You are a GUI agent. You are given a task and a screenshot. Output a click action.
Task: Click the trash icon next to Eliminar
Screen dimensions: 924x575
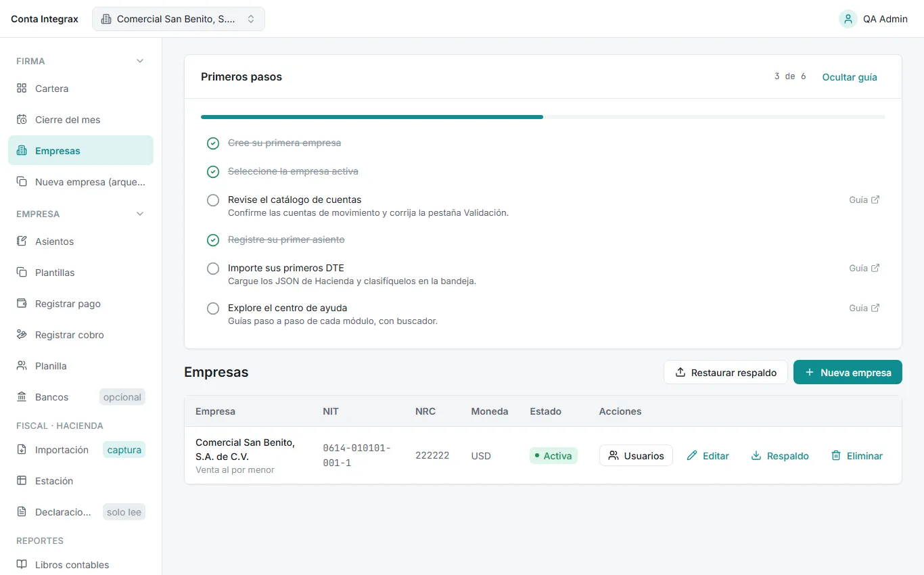click(x=836, y=456)
